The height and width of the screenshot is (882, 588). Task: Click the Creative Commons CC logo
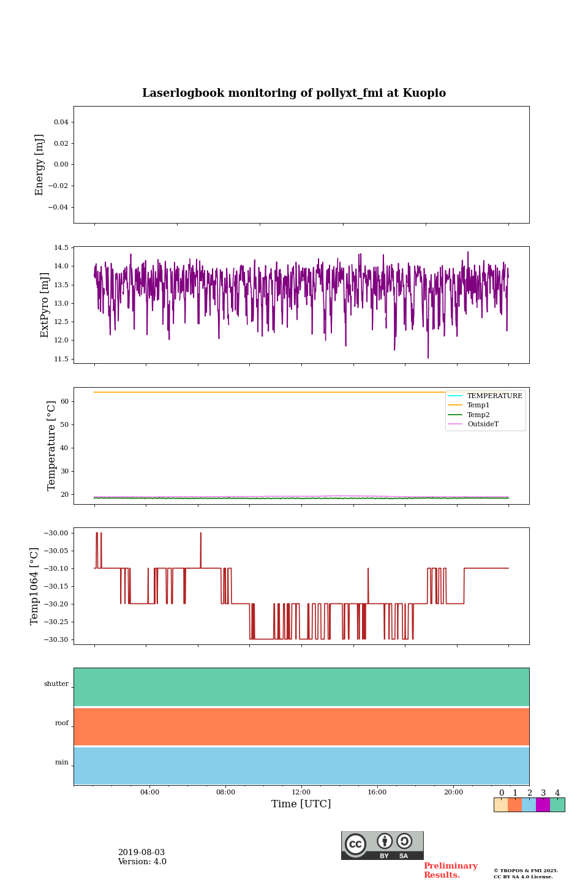(x=355, y=844)
